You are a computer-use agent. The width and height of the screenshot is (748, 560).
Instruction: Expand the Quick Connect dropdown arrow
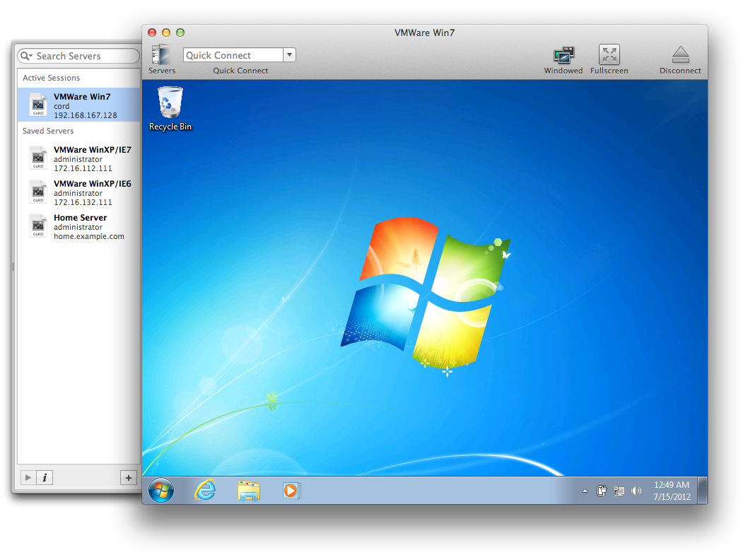point(290,55)
